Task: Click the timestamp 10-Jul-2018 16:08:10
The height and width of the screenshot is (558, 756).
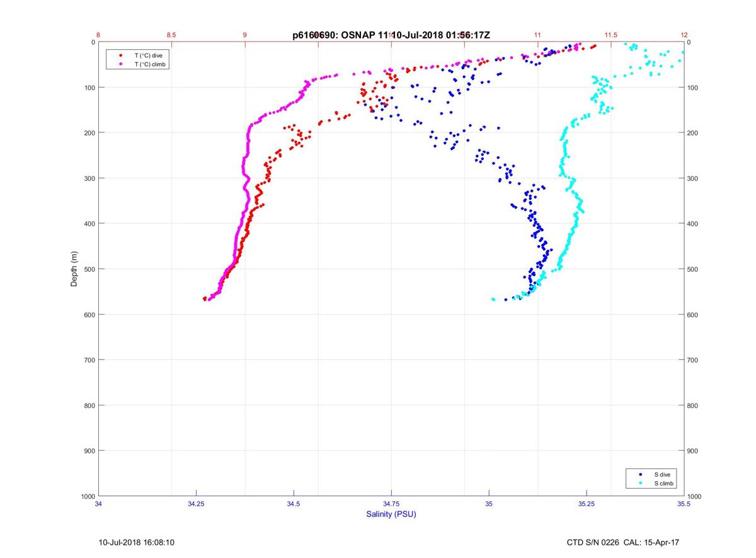Action: 137,542
